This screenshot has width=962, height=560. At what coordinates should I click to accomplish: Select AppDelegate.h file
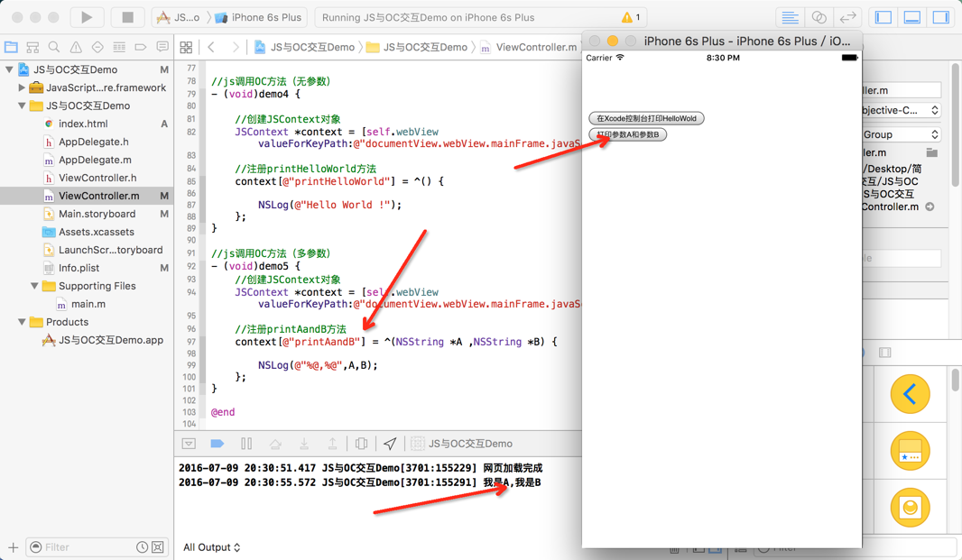click(93, 142)
